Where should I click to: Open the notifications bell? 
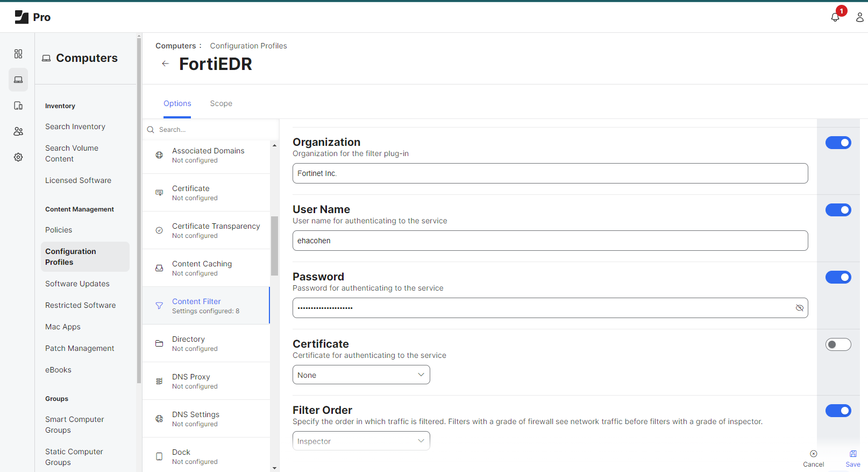point(835,17)
